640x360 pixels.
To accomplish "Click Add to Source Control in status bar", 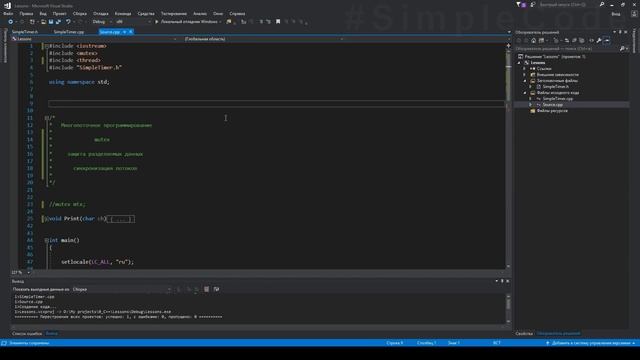I will (x=591, y=343).
